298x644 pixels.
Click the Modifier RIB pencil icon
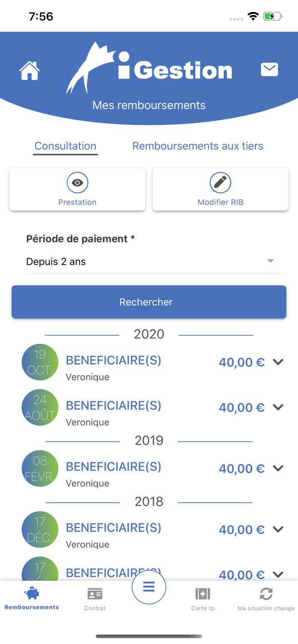(x=220, y=182)
